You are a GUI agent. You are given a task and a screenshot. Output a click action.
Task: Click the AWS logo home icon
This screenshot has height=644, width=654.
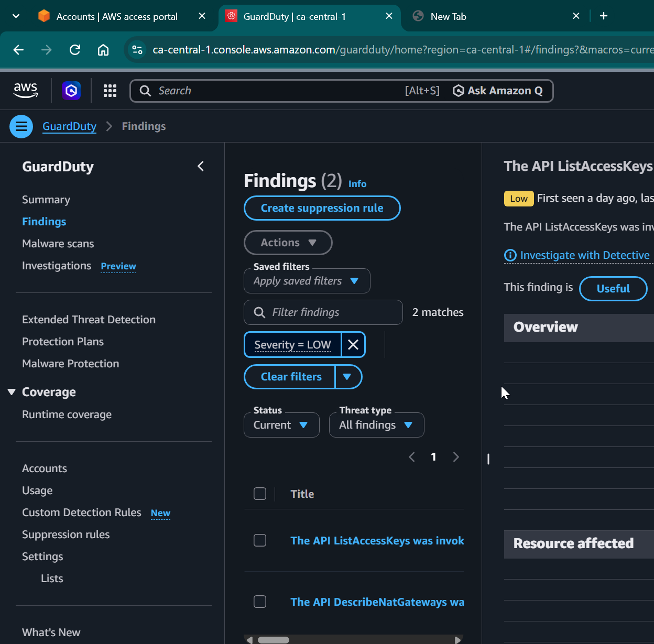[x=26, y=91]
